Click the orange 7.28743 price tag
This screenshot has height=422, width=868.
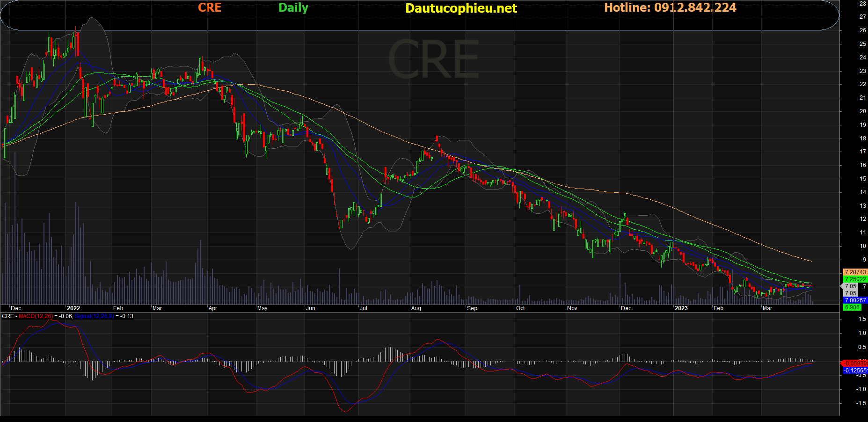pos(855,272)
